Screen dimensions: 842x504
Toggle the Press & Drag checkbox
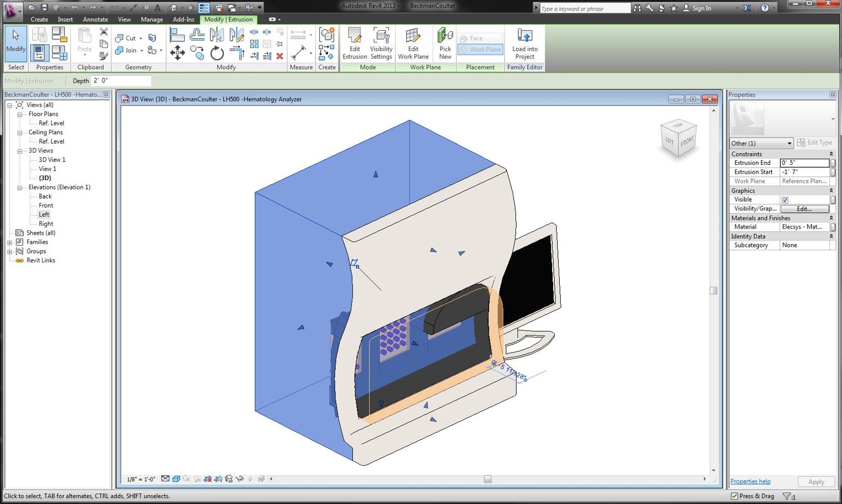(x=734, y=496)
